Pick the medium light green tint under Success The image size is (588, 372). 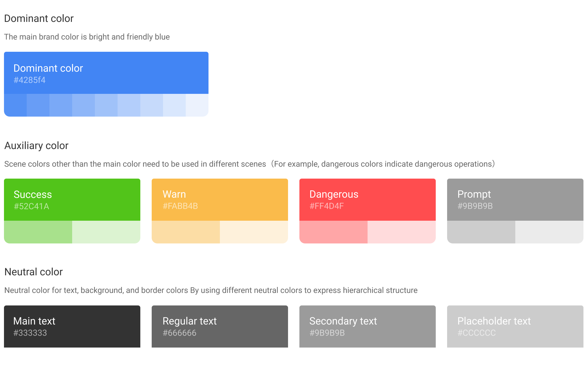(x=38, y=232)
